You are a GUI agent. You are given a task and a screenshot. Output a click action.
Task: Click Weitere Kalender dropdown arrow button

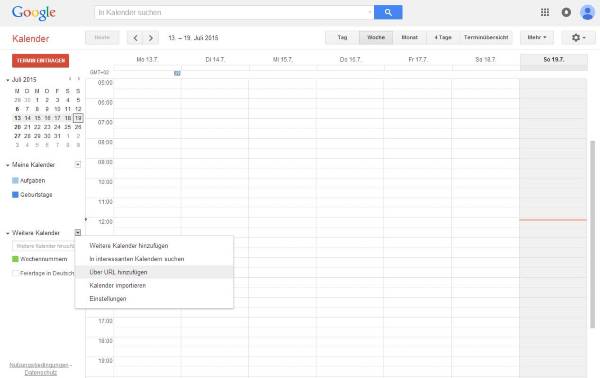(78, 233)
